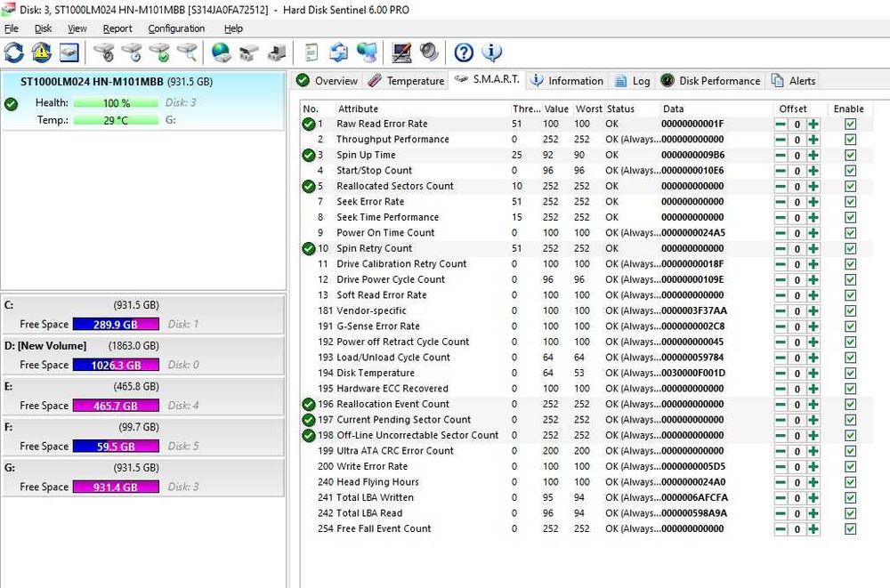Click green check icon on Raw Read Error Rate
Viewport: 890px width, 588px height.
(x=309, y=124)
